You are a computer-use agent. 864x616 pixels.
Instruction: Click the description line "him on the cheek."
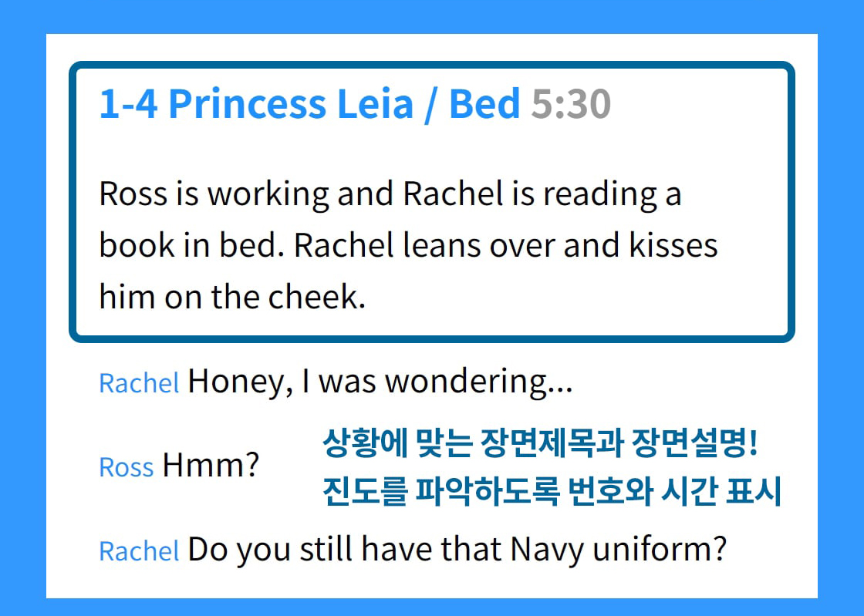coord(231,298)
